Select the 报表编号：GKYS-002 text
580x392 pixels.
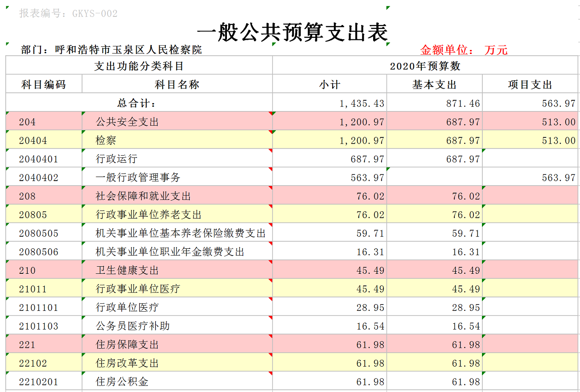pyautogui.click(x=68, y=13)
